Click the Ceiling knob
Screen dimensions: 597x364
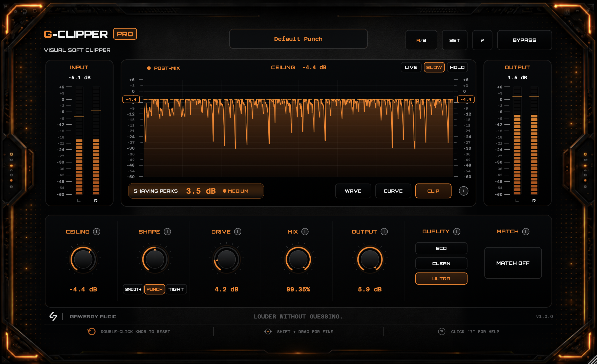click(x=83, y=259)
